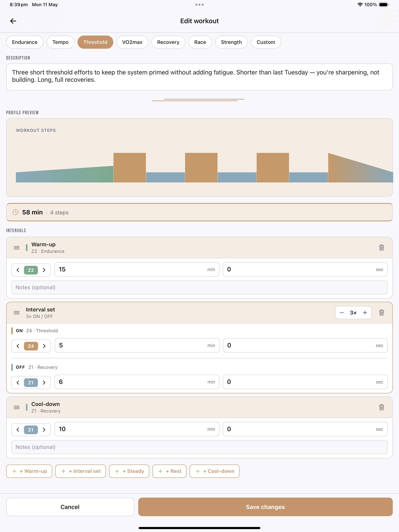The image size is (399, 532).
Task: Grab the Warm-up drag handle
Action: tap(17, 248)
